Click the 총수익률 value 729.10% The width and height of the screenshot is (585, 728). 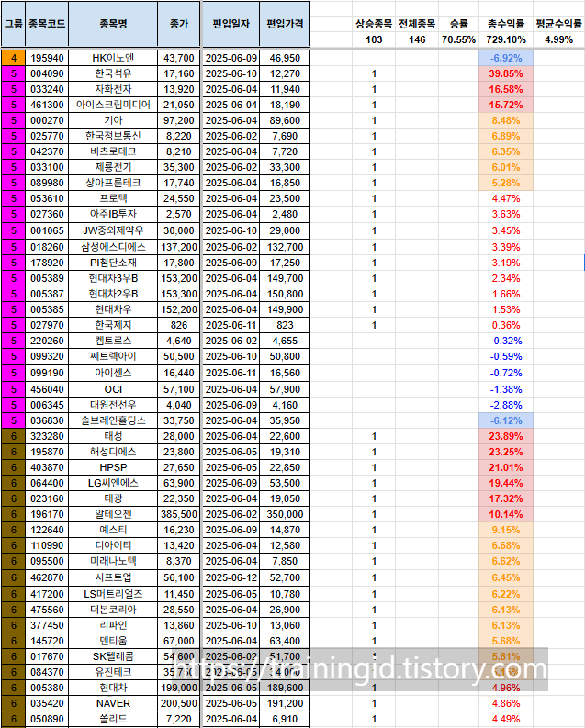click(x=506, y=39)
